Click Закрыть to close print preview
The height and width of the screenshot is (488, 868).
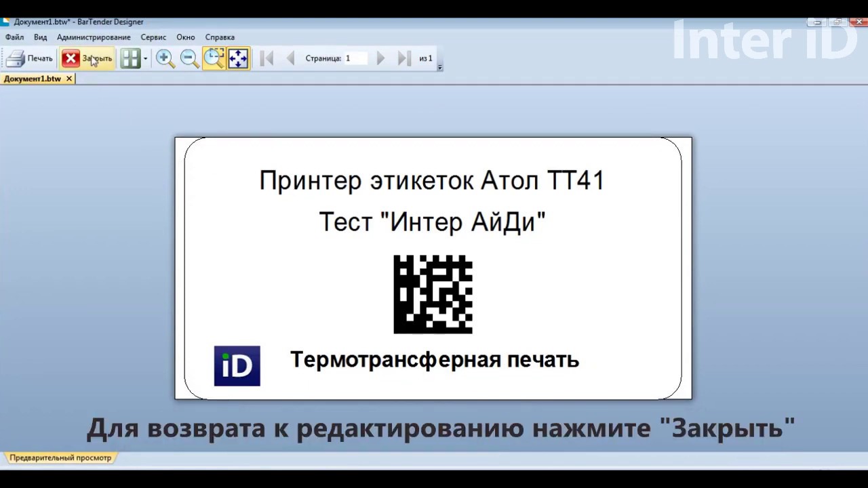point(87,58)
